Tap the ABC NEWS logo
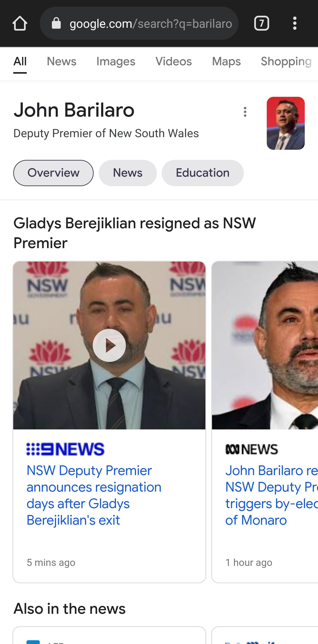The width and height of the screenshot is (318, 644). 251,449
